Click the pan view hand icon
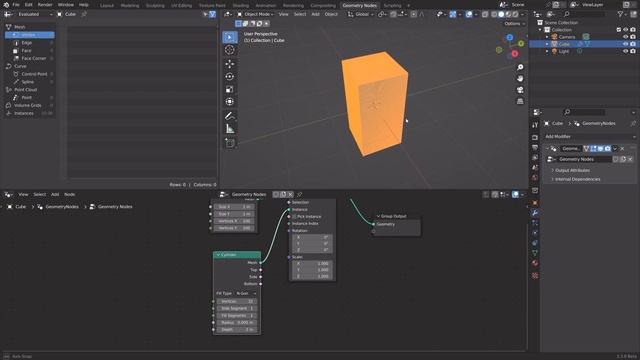This screenshot has width=640, height=360. coord(520,78)
